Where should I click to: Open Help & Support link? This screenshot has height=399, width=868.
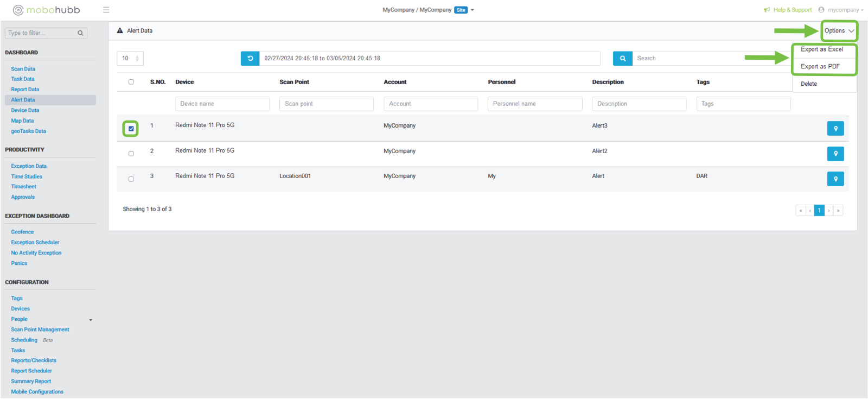pyautogui.click(x=792, y=10)
